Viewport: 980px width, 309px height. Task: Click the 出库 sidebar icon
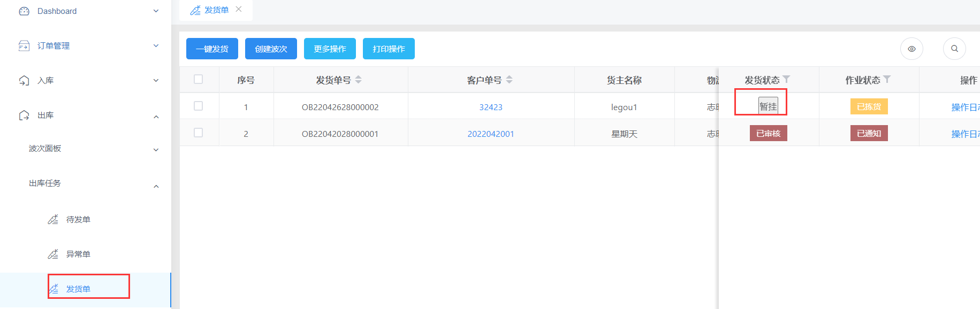(x=24, y=115)
